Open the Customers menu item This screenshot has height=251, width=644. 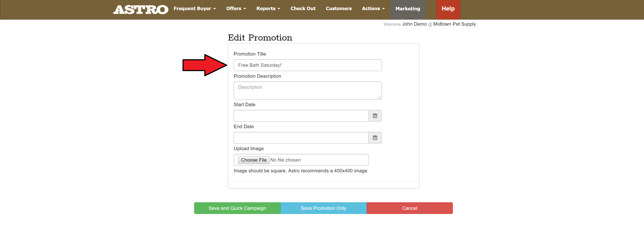tap(339, 8)
